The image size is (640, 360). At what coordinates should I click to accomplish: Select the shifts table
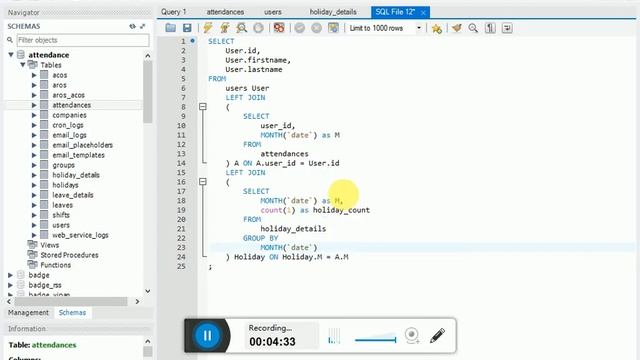point(61,215)
